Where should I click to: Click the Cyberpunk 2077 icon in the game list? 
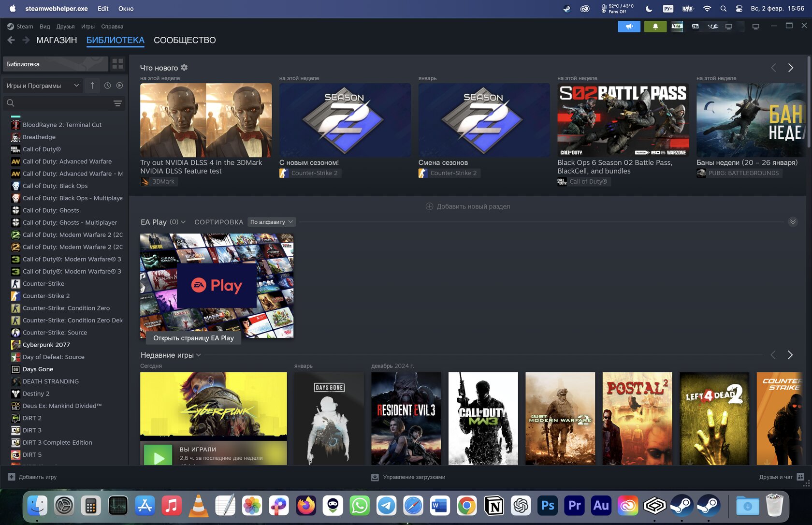pyautogui.click(x=15, y=345)
